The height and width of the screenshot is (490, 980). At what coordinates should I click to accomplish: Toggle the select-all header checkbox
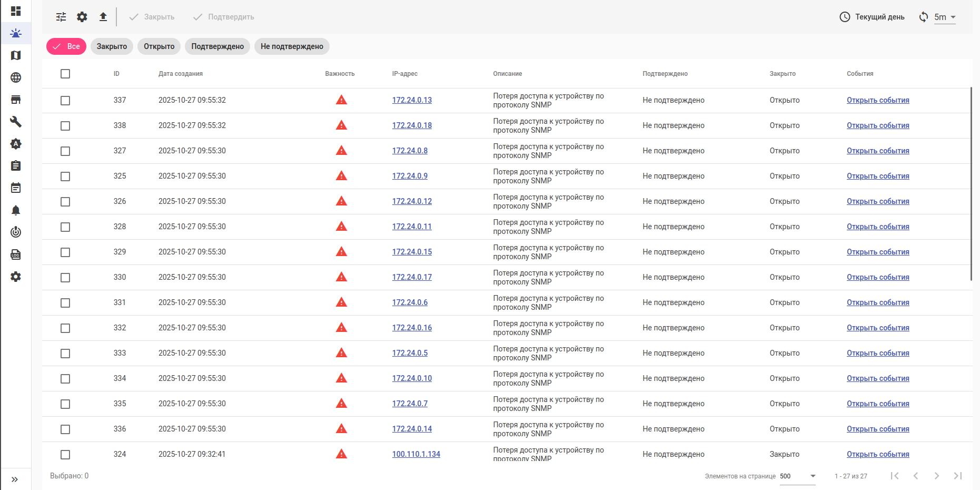coord(65,74)
